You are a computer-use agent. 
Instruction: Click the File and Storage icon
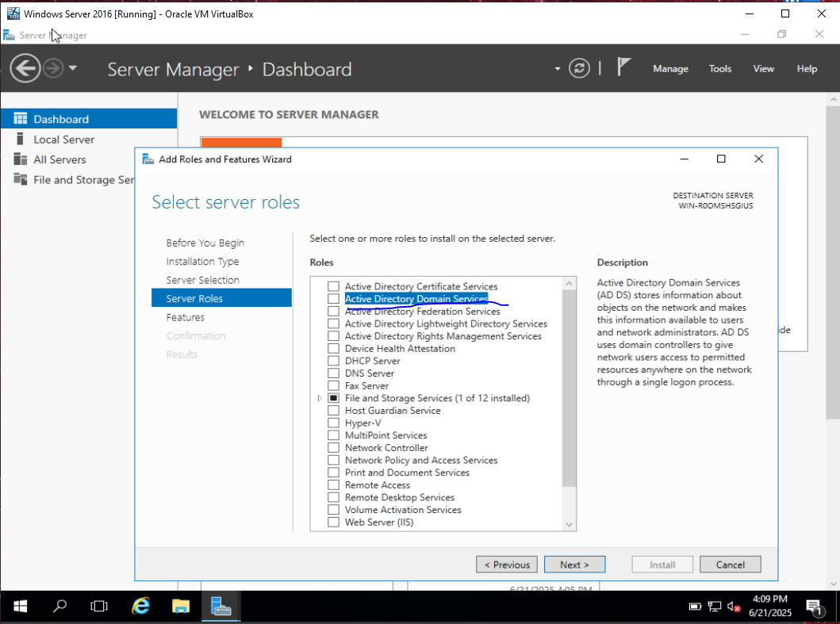(21, 179)
